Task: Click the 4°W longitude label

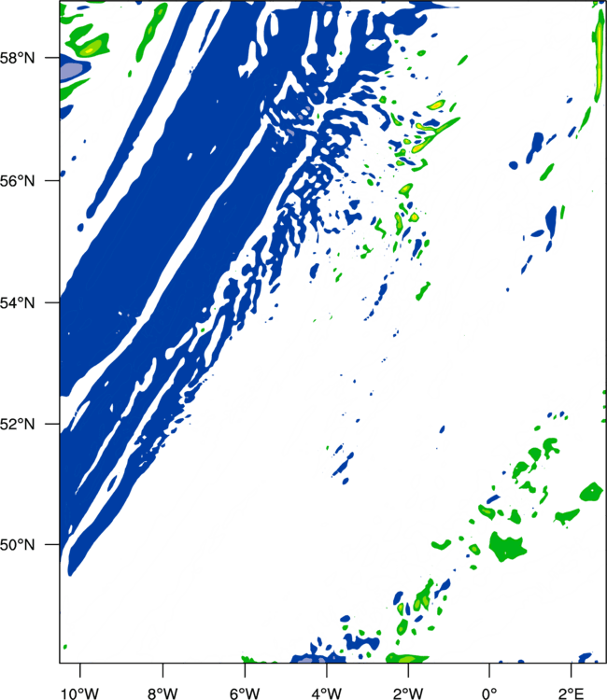Action: click(327, 693)
